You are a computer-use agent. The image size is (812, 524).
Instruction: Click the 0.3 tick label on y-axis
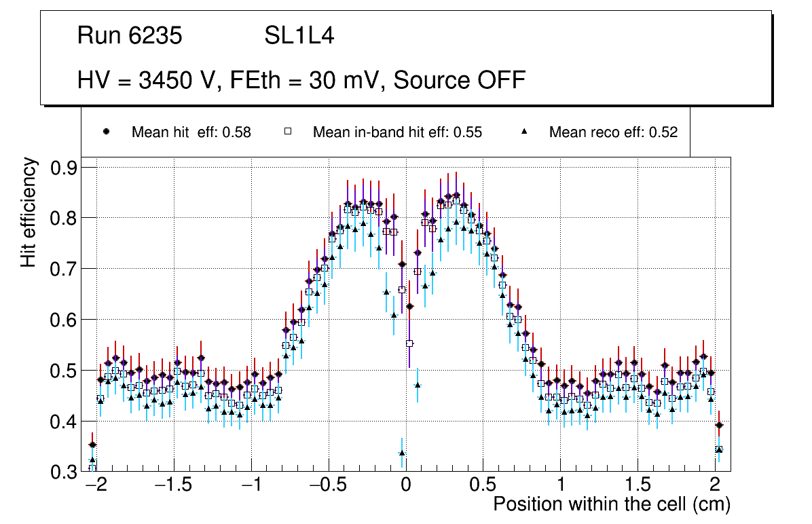tap(64, 472)
